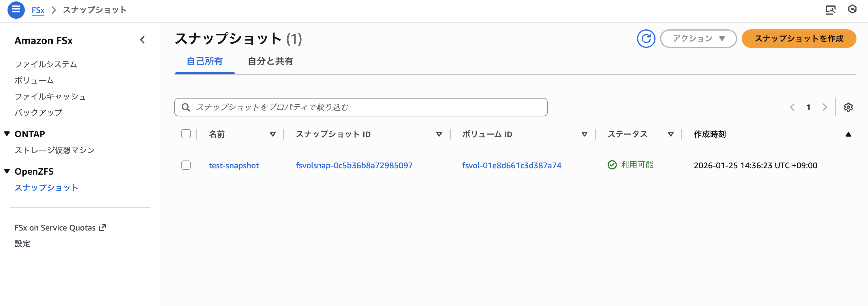Sort by creation time ascending arrow
This screenshot has height=306, width=868.
(x=848, y=134)
